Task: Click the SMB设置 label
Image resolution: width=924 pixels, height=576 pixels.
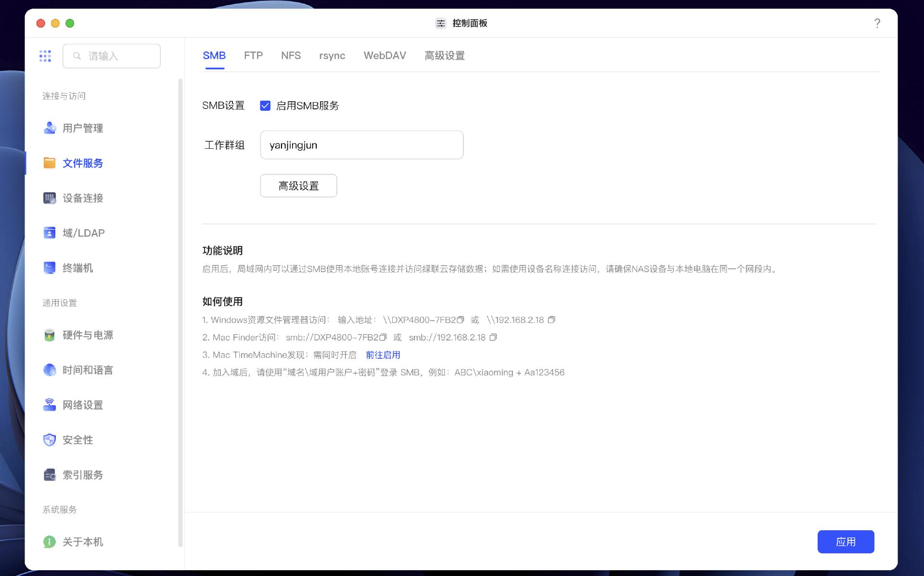Action: [x=223, y=105]
